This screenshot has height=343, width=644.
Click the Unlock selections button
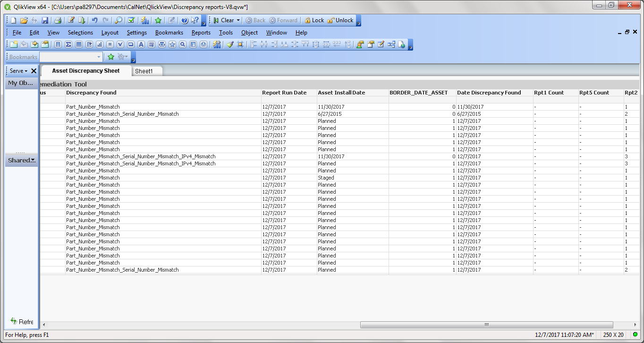340,20
